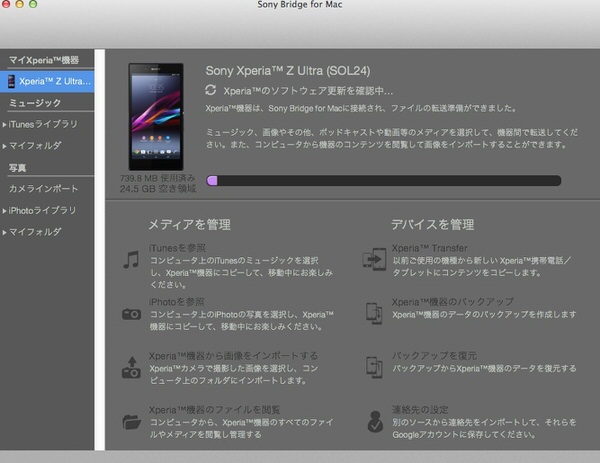The height and width of the screenshot is (463, 600).
Task: Open バックアップを復元 link
Action: point(434,356)
